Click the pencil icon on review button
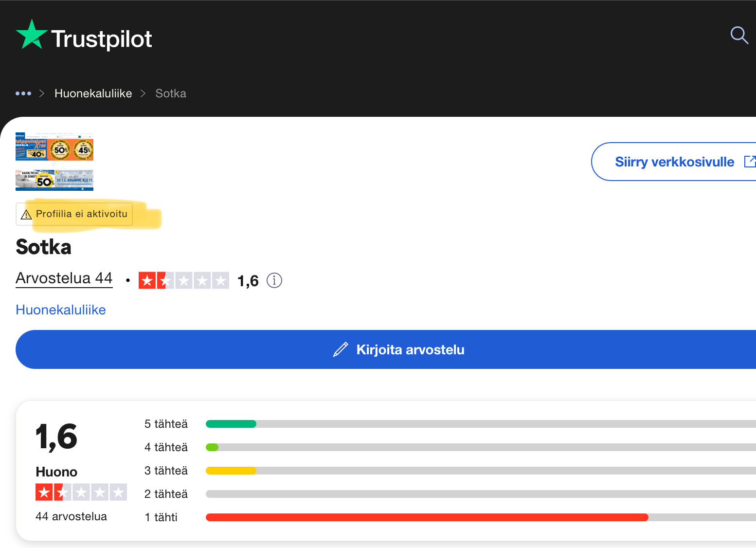Screen dimensions: 756x548 341,349
